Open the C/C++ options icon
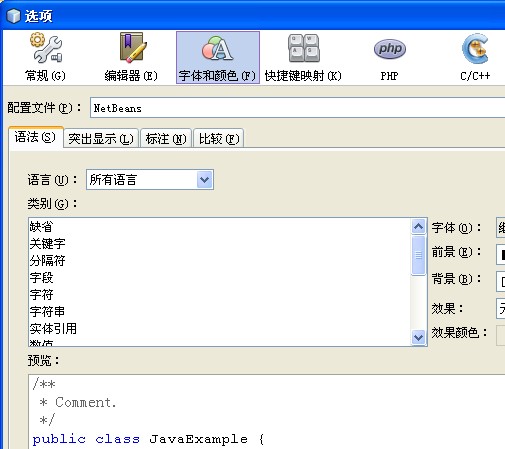The height and width of the screenshot is (449, 505). coord(475,57)
